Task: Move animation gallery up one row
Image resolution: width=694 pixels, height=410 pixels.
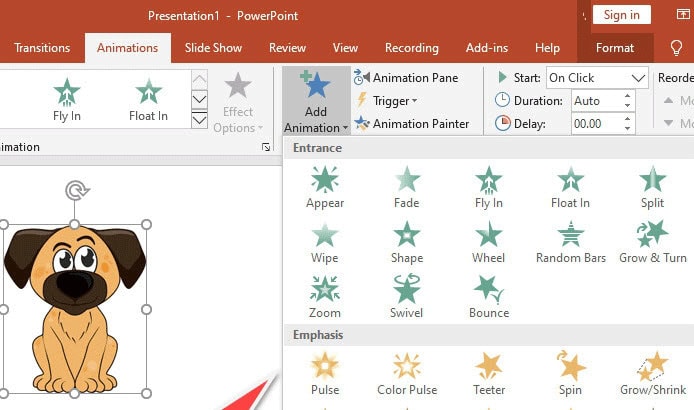Action: click(199, 80)
